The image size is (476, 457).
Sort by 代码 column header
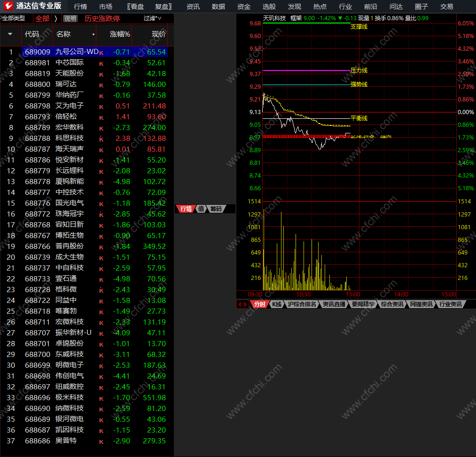pos(31,34)
